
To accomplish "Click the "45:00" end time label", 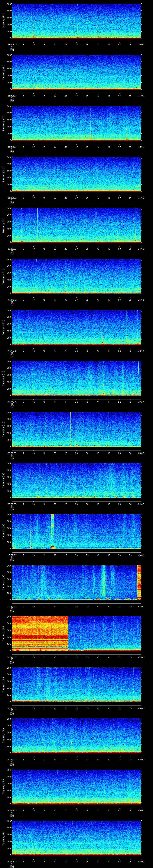I will click(x=141, y=810).
